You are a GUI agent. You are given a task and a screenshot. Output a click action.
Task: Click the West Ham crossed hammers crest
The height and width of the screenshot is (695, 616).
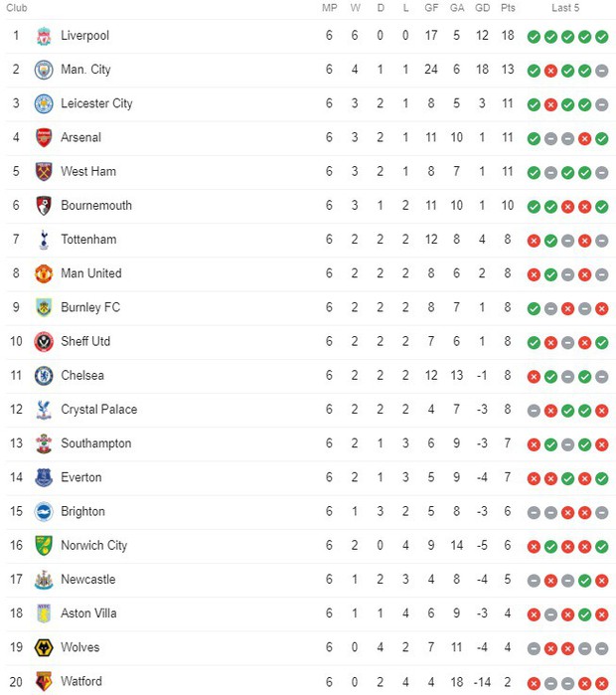pos(44,172)
